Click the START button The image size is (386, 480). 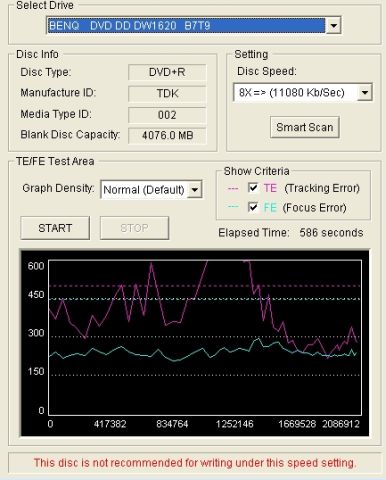point(55,228)
